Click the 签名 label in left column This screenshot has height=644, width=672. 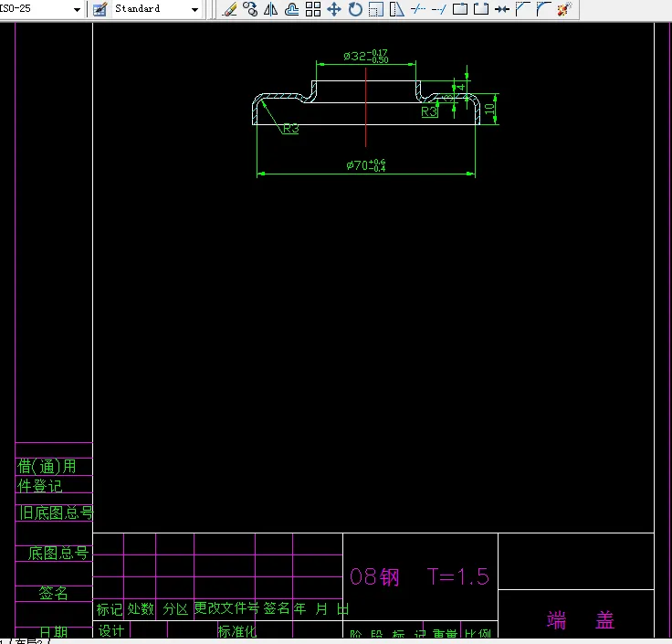(53, 594)
